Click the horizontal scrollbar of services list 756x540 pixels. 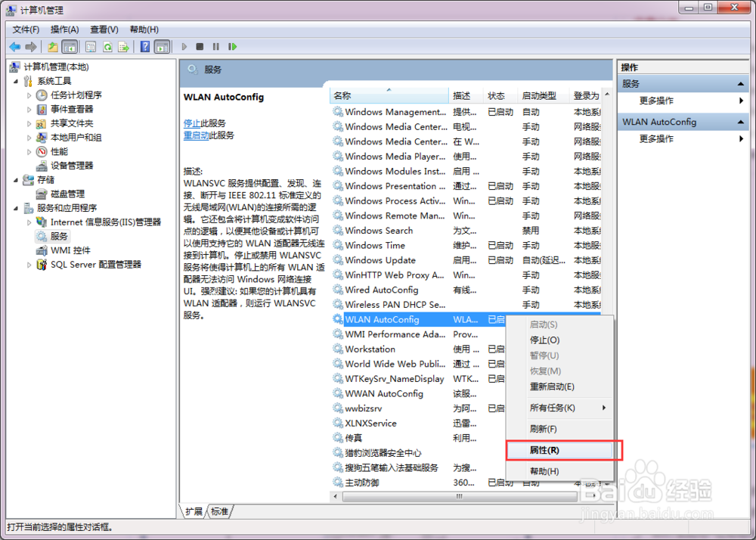(x=460, y=496)
